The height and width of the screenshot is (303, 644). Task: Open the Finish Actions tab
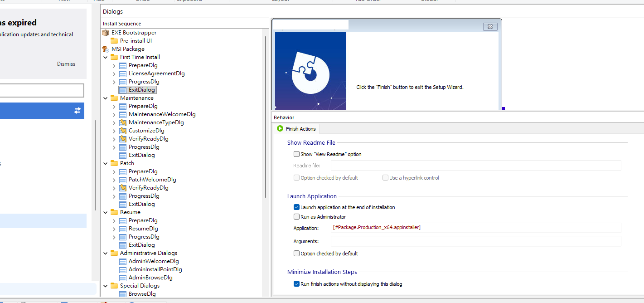(x=296, y=129)
